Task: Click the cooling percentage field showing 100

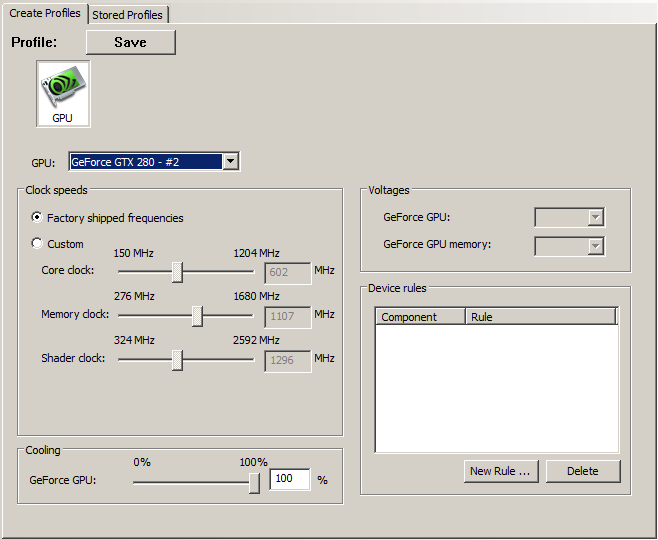Action: click(290, 479)
